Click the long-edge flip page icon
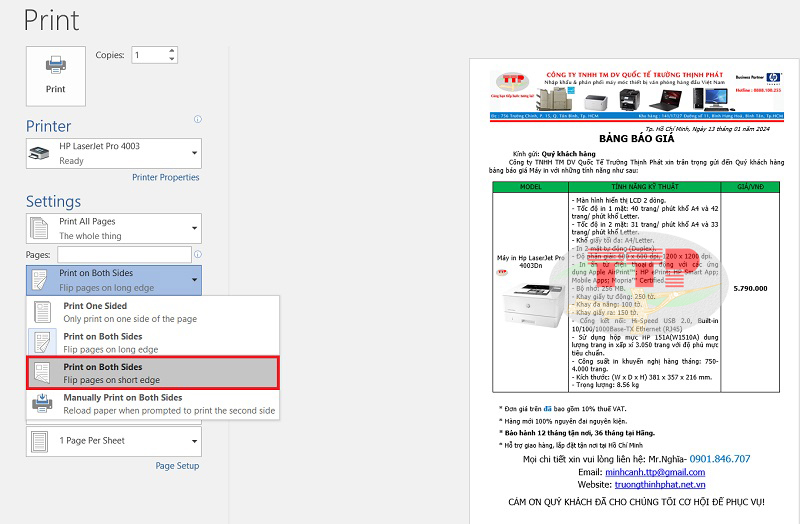The width and height of the screenshot is (800, 524). point(42,342)
